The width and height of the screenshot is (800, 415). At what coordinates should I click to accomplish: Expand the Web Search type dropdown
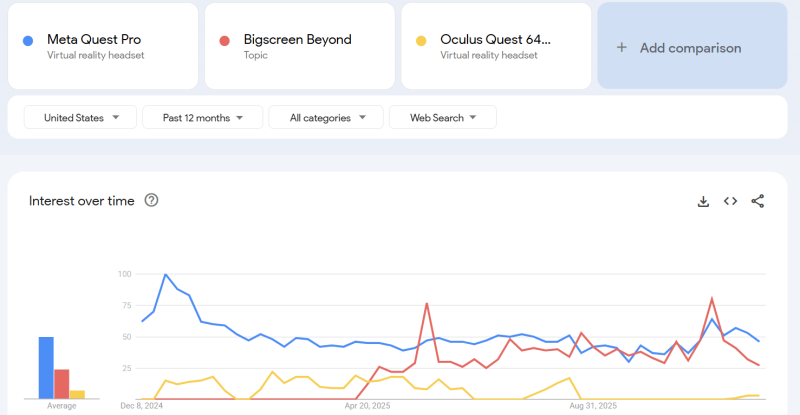click(443, 118)
